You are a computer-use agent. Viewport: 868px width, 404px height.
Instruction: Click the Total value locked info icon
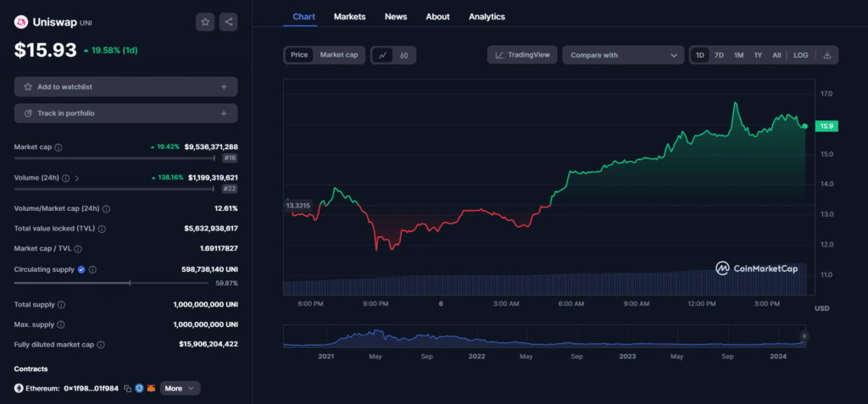tap(103, 229)
